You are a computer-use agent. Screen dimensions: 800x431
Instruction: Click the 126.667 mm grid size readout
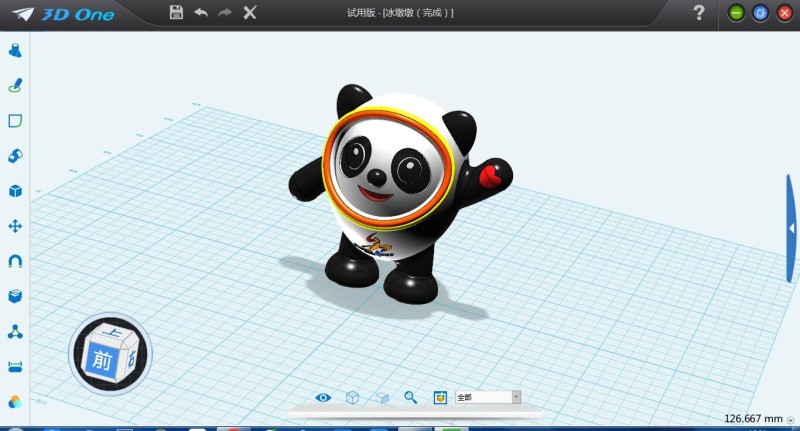click(x=753, y=419)
